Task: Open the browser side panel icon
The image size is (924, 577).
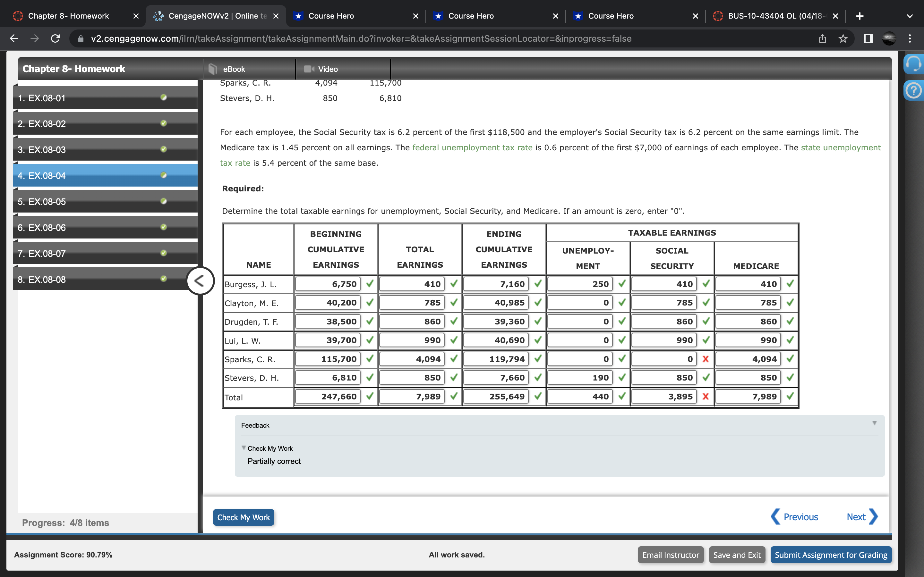Action: point(868,38)
